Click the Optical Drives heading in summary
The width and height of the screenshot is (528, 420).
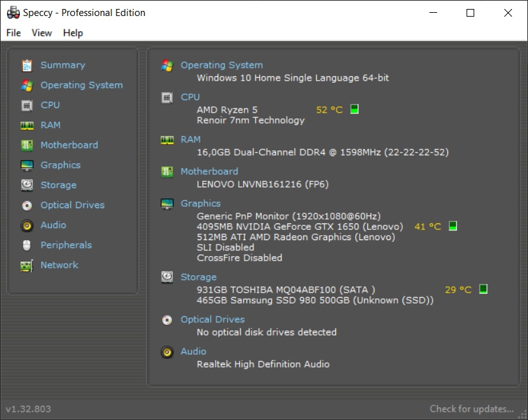coord(212,319)
